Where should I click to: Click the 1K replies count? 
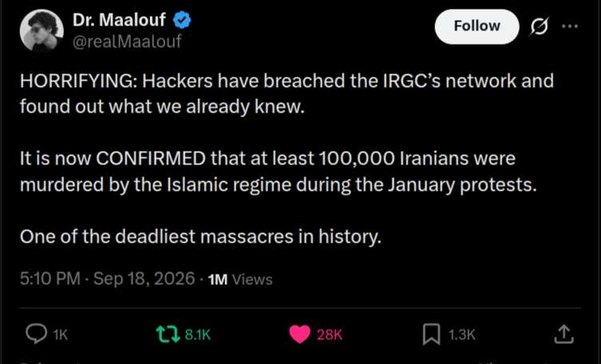click(61, 335)
